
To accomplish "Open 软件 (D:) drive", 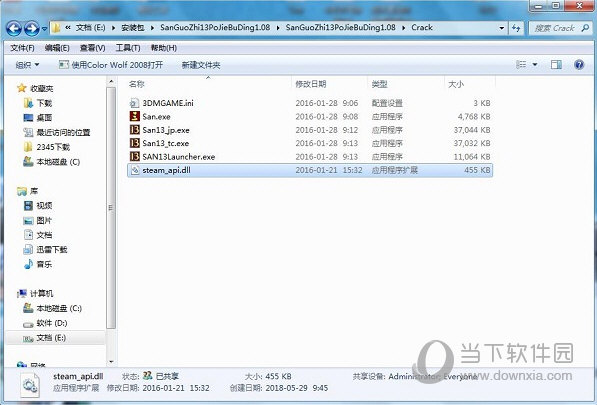I will (52, 323).
